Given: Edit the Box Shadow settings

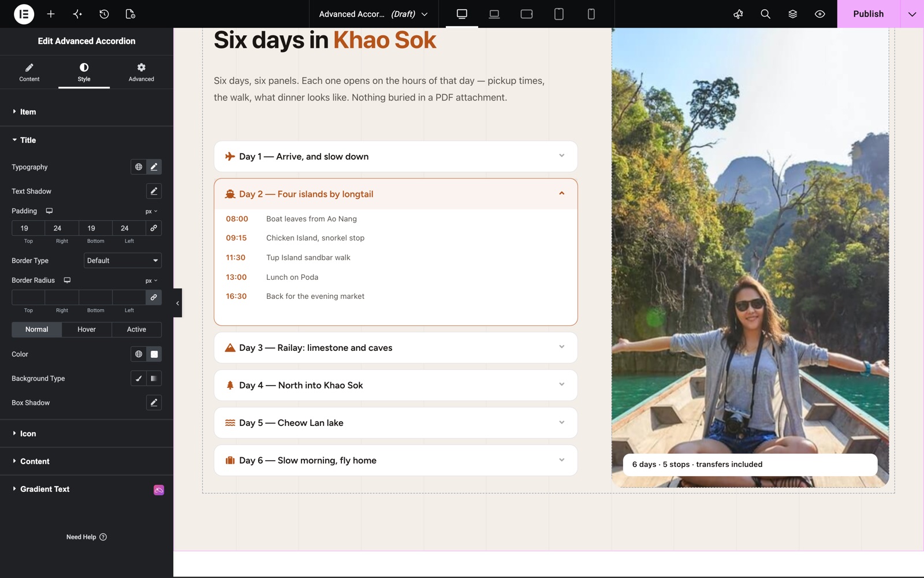Looking at the screenshot, I should click(154, 403).
